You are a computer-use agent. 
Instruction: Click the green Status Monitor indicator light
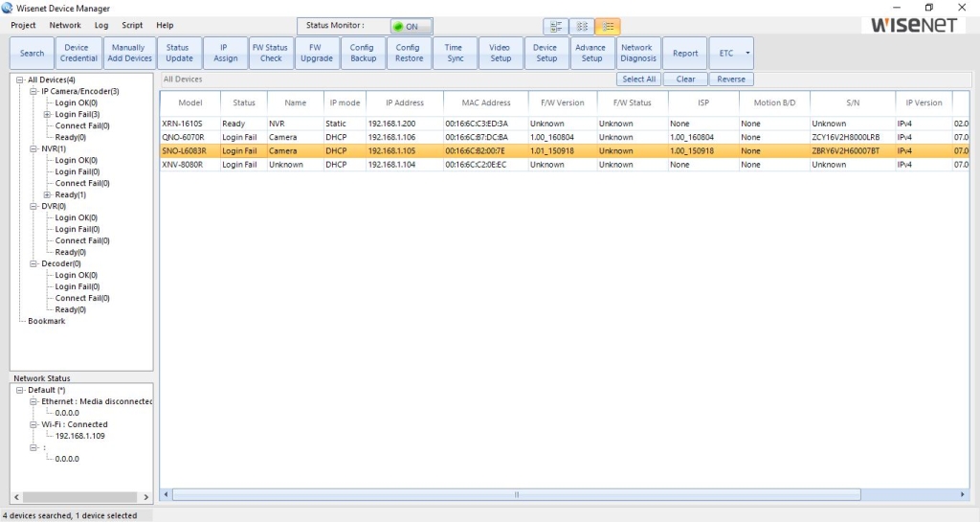click(398, 27)
